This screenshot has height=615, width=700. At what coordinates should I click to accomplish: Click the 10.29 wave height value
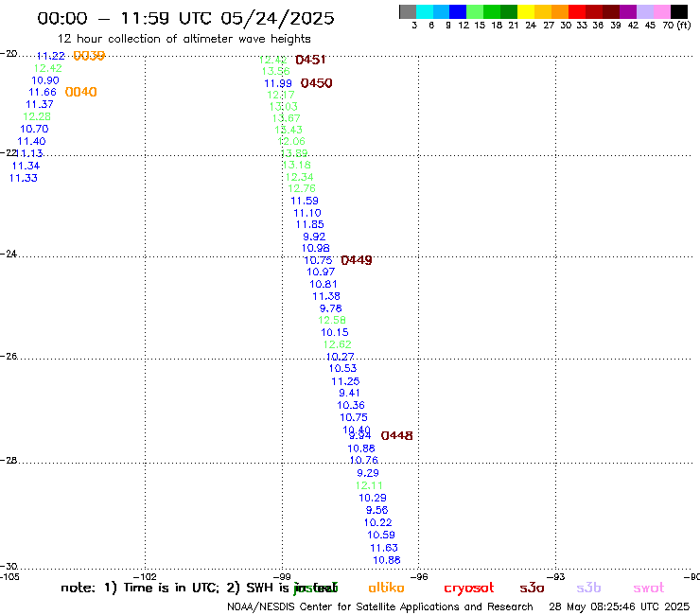[x=373, y=498]
